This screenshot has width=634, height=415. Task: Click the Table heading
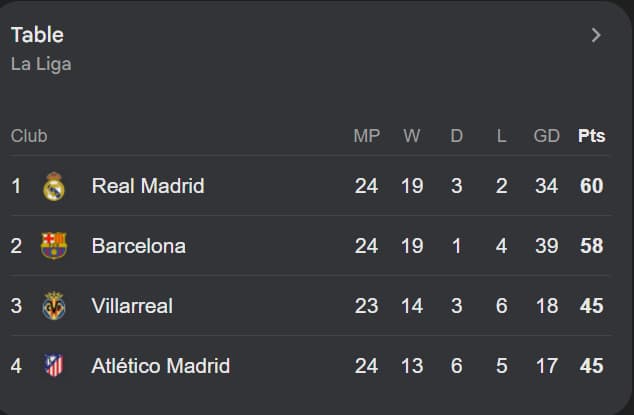click(x=37, y=35)
